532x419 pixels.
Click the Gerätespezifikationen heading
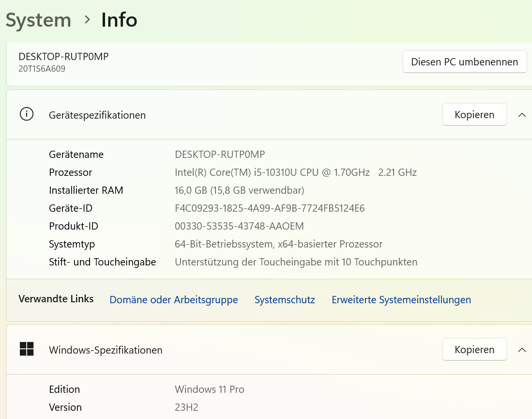click(97, 115)
